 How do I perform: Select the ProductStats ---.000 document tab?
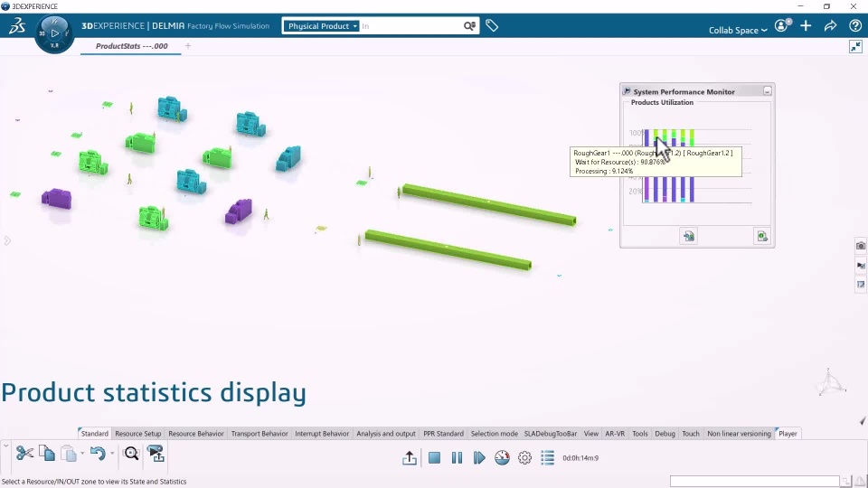coord(132,46)
